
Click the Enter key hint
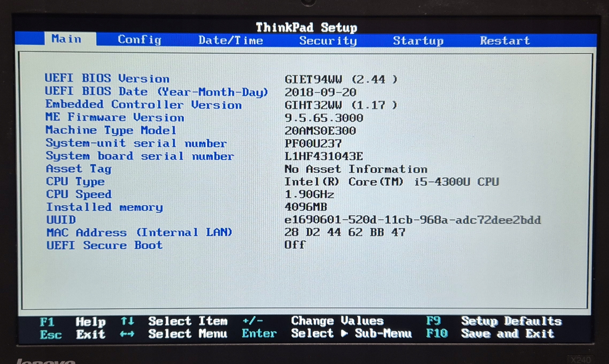tap(259, 334)
